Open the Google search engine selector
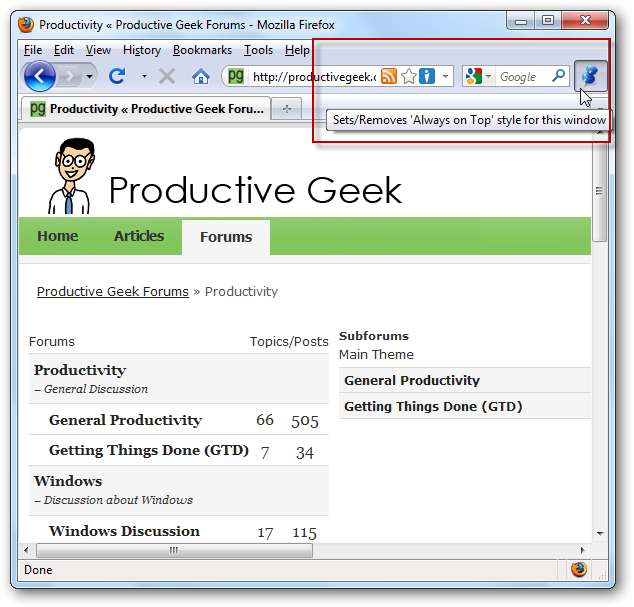 coord(478,76)
